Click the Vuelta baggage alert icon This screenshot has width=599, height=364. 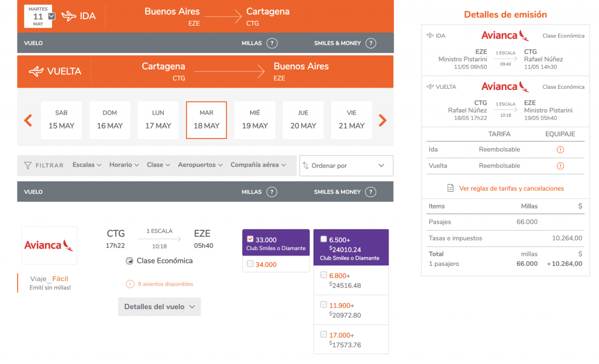point(560,166)
